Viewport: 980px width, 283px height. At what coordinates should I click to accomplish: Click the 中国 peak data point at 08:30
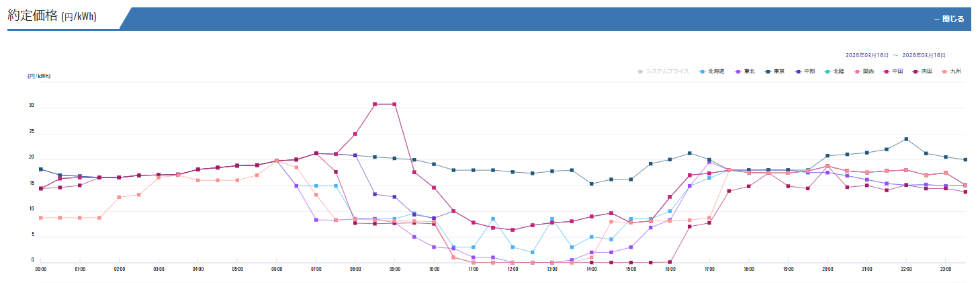point(375,104)
